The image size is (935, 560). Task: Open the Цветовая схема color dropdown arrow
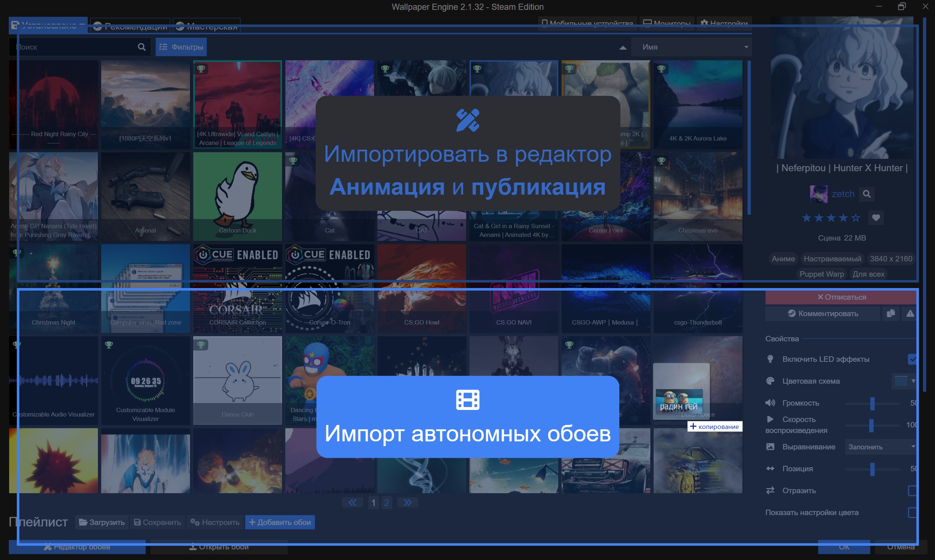coord(913,381)
